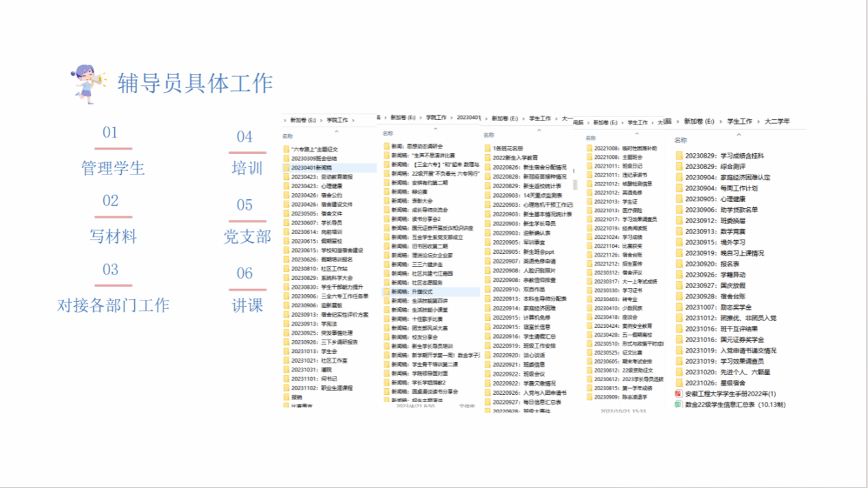Click folder icon for 20231102: 职业生涯课程
The width and height of the screenshot is (868, 488).
pyautogui.click(x=287, y=388)
